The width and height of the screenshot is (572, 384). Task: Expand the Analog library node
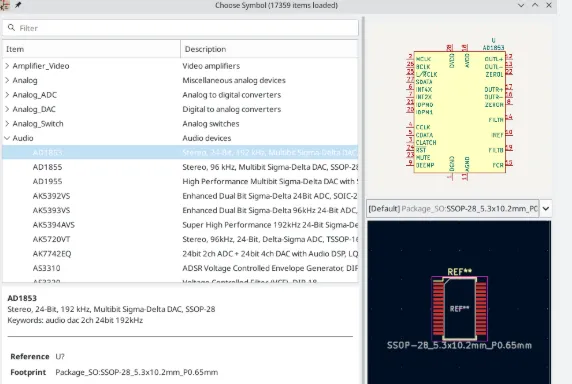pos(7,80)
